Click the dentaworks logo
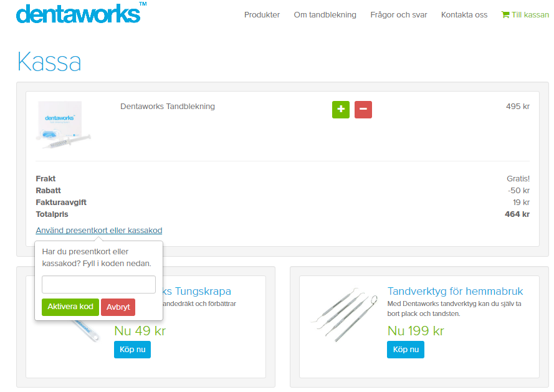This screenshot has height=392, width=554. click(x=78, y=14)
